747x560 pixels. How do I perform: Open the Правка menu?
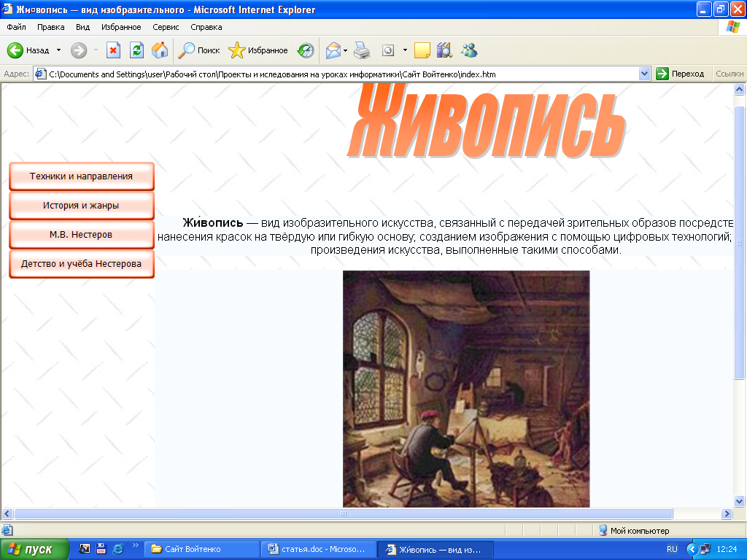coord(50,27)
